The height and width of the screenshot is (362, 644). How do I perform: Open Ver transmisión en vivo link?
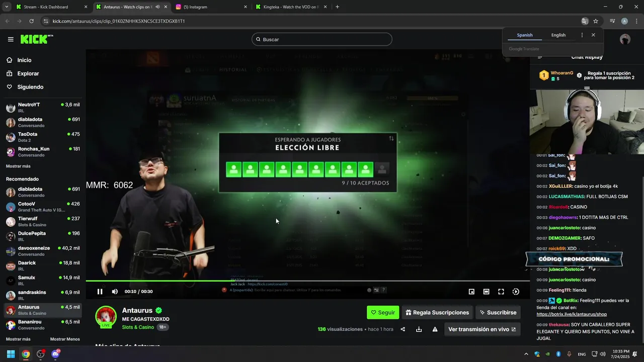point(482,329)
